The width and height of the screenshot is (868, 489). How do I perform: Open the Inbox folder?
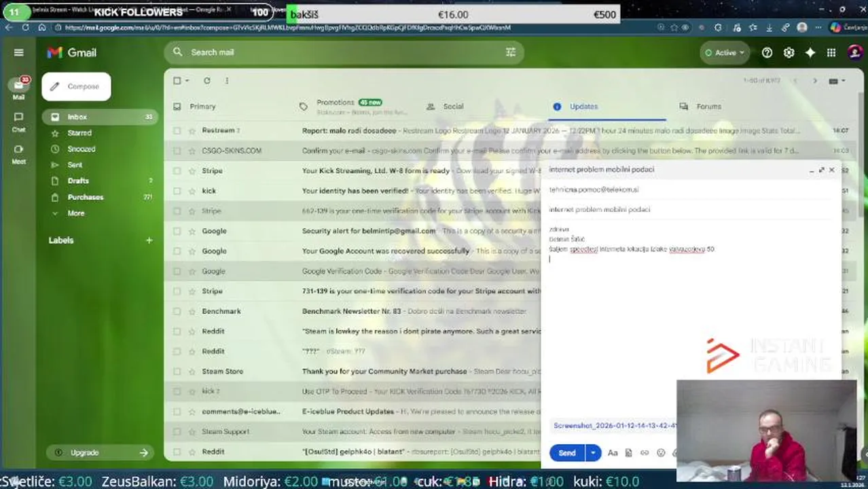(100, 117)
